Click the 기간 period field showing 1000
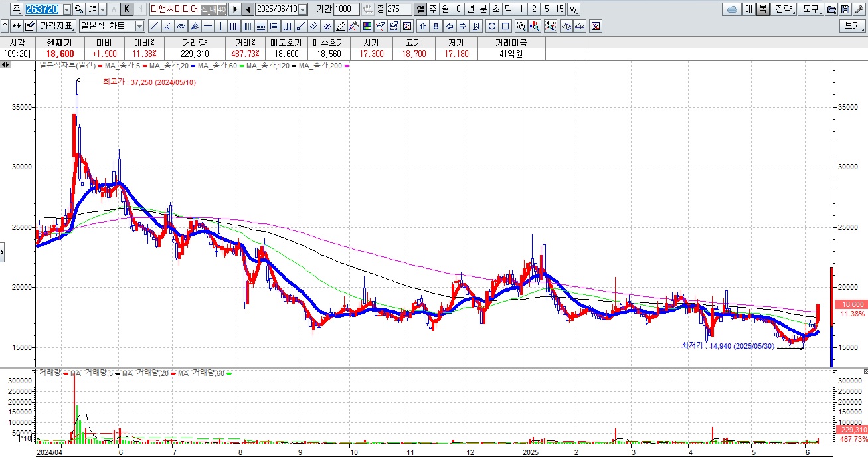Viewport: 868px width, 457px height. coord(346,9)
